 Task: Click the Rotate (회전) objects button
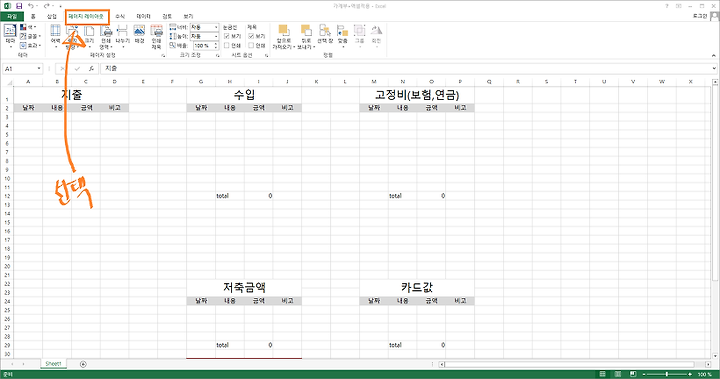pos(377,36)
